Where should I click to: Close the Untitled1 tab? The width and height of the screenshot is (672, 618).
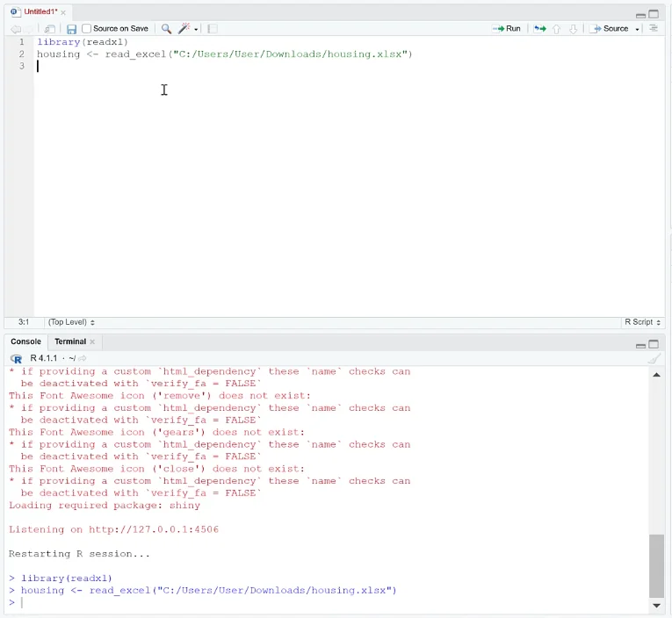(63, 13)
